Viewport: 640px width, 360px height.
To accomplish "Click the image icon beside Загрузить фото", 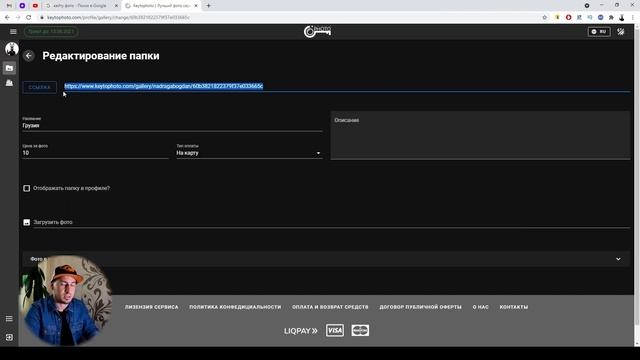I will (x=27, y=222).
